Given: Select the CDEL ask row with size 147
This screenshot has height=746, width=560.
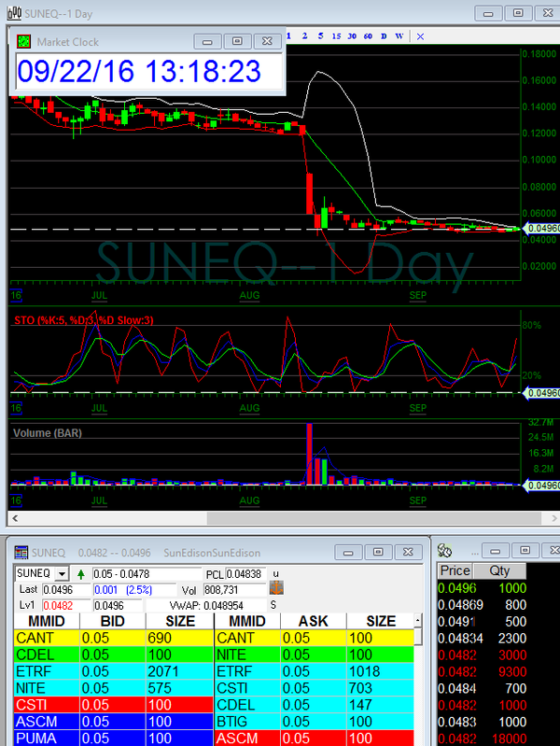Looking at the screenshot, I should 315,705.
